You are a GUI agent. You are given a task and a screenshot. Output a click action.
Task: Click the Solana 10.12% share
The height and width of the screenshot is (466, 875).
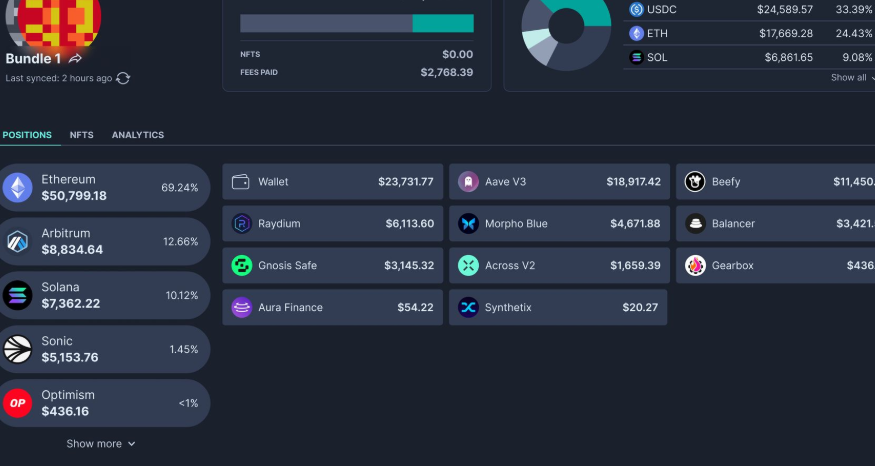[x=182, y=296]
